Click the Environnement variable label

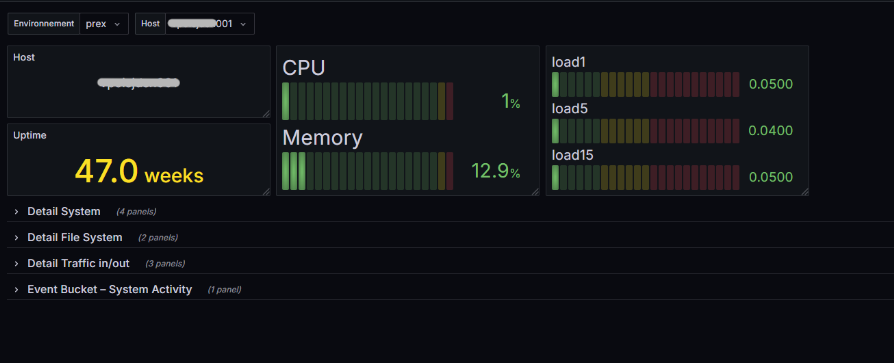click(44, 24)
